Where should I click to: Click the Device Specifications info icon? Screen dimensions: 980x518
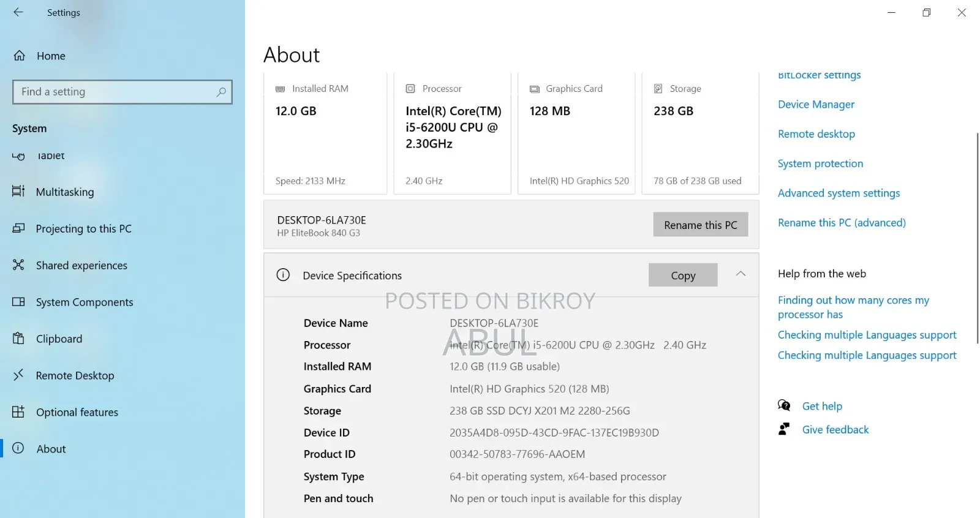pos(283,275)
